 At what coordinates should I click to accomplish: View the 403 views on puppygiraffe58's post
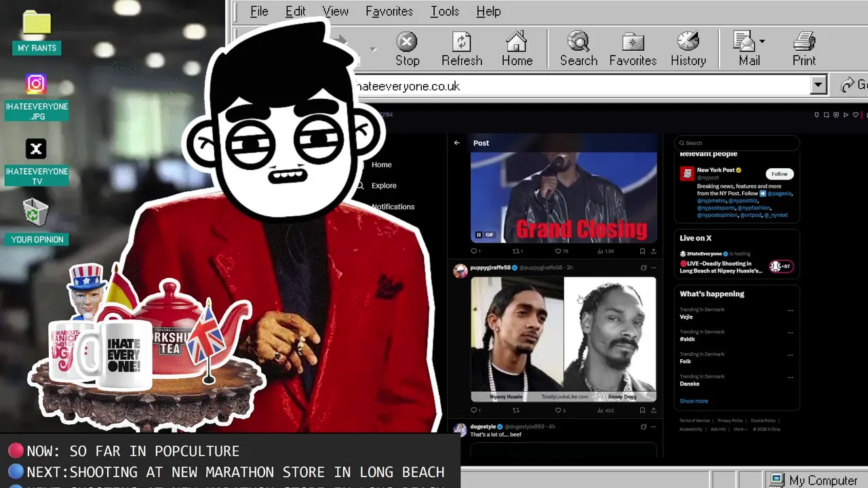606,410
